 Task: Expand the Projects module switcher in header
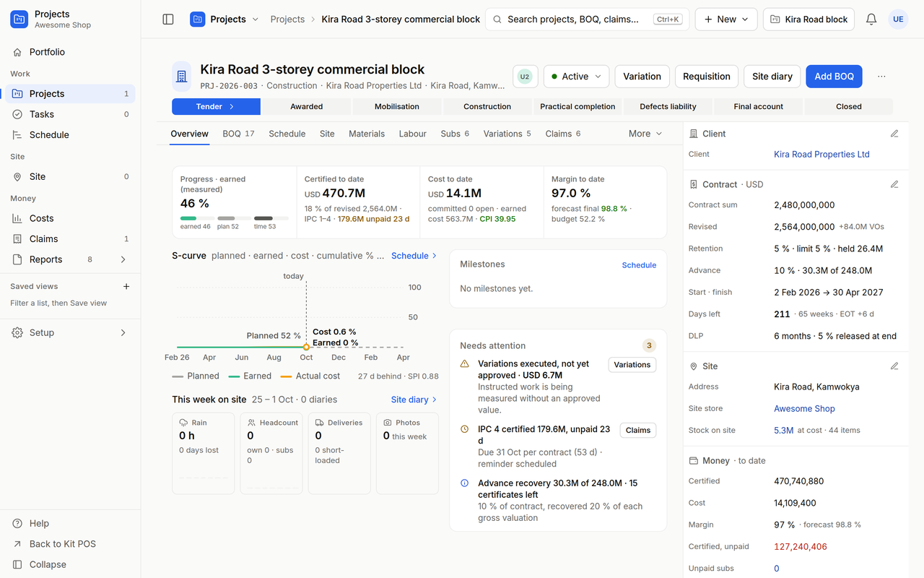click(225, 20)
